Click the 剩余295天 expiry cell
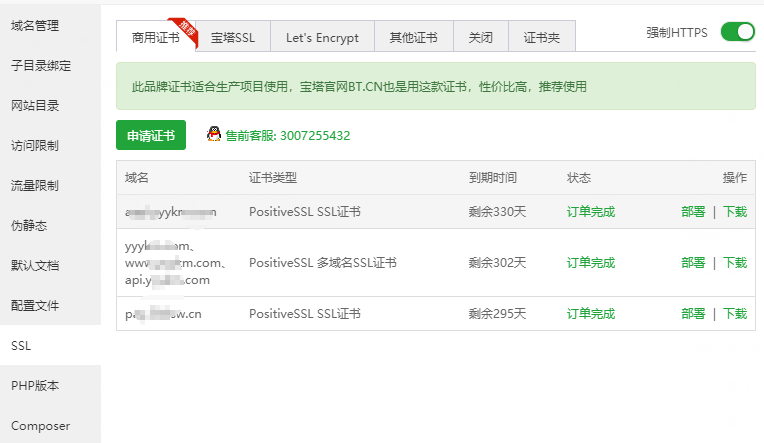Image resolution: width=764 pixels, height=443 pixels. click(x=497, y=313)
